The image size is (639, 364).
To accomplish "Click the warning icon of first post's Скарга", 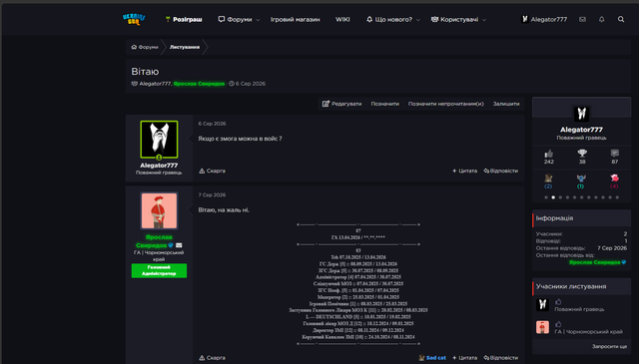I will (202, 171).
